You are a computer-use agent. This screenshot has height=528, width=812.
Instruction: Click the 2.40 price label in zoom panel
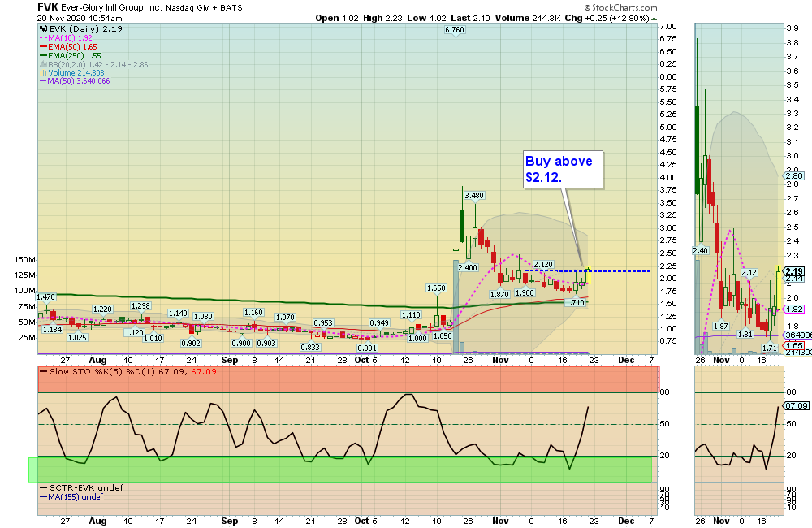coord(700,250)
